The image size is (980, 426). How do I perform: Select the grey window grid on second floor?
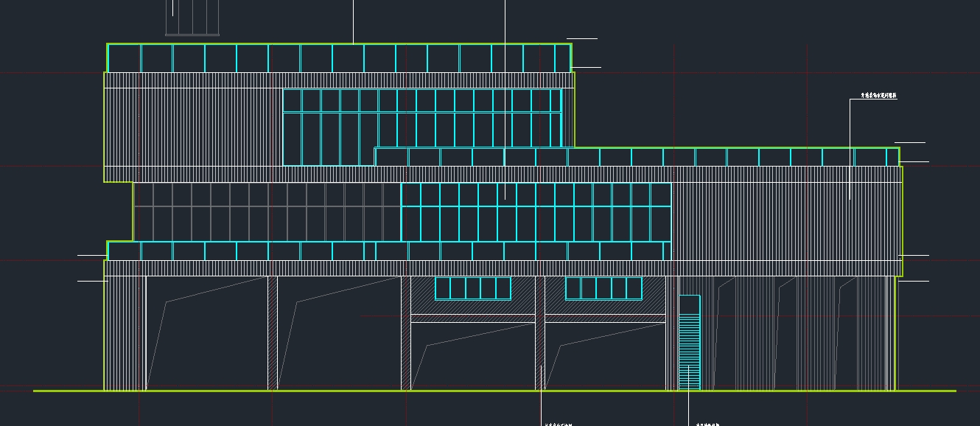[267, 212]
